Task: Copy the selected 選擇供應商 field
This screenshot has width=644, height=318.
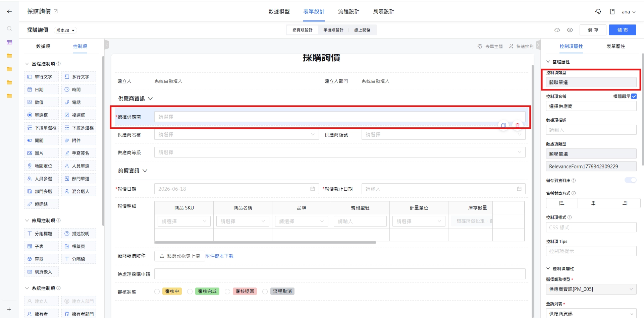Action: [503, 125]
